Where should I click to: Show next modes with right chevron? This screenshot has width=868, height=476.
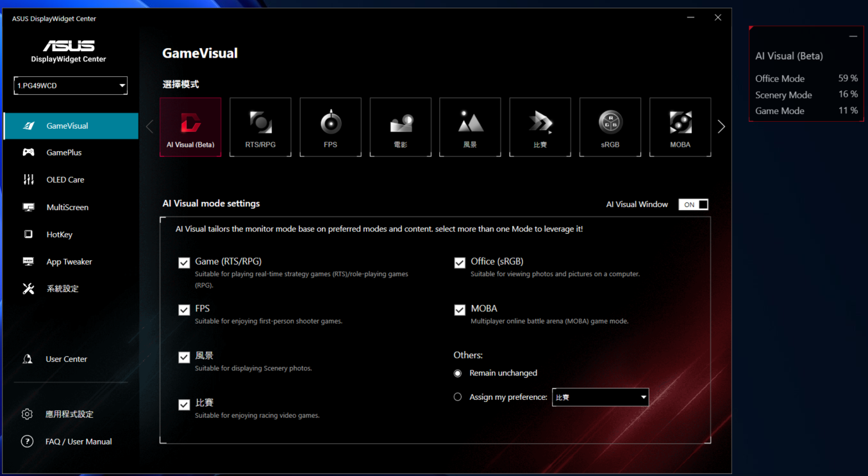(721, 127)
